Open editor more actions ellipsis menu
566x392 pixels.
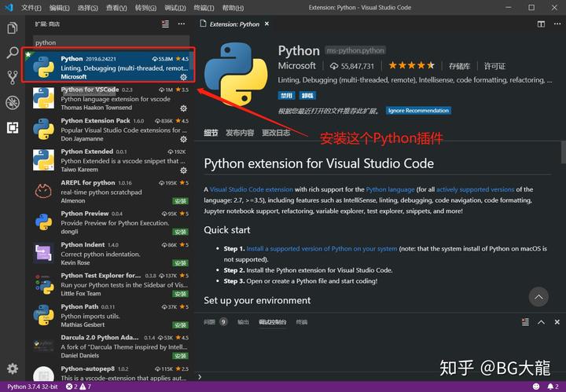557,24
